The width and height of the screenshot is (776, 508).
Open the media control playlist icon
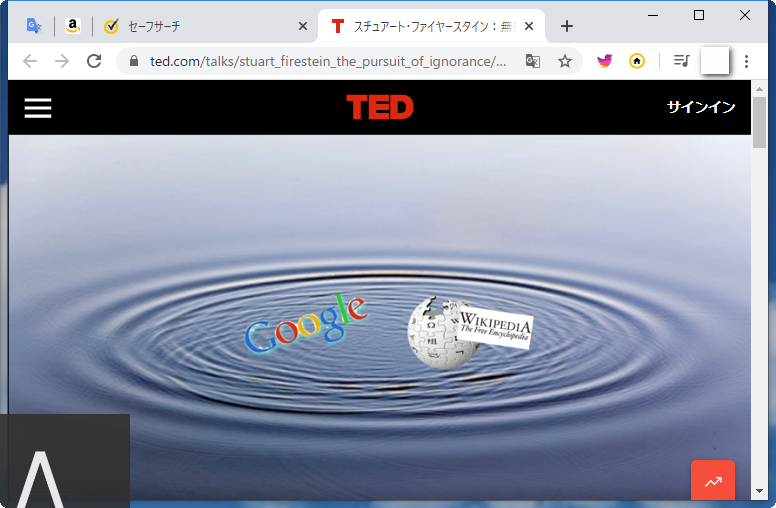click(x=681, y=61)
